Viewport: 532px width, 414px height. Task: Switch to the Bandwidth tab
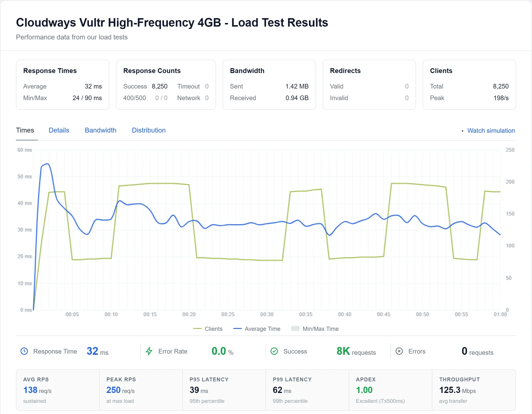point(101,130)
